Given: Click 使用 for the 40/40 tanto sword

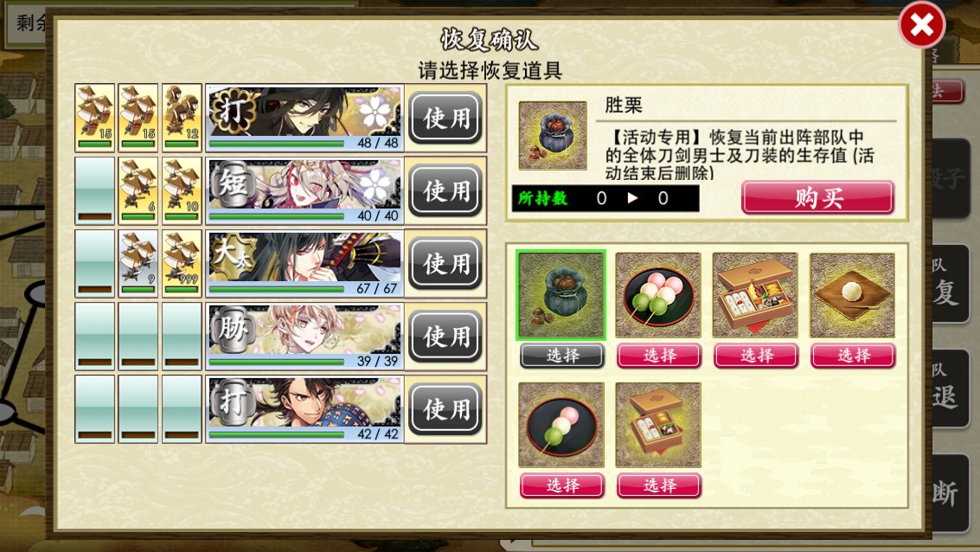Looking at the screenshot, I should tap(445, 190).
